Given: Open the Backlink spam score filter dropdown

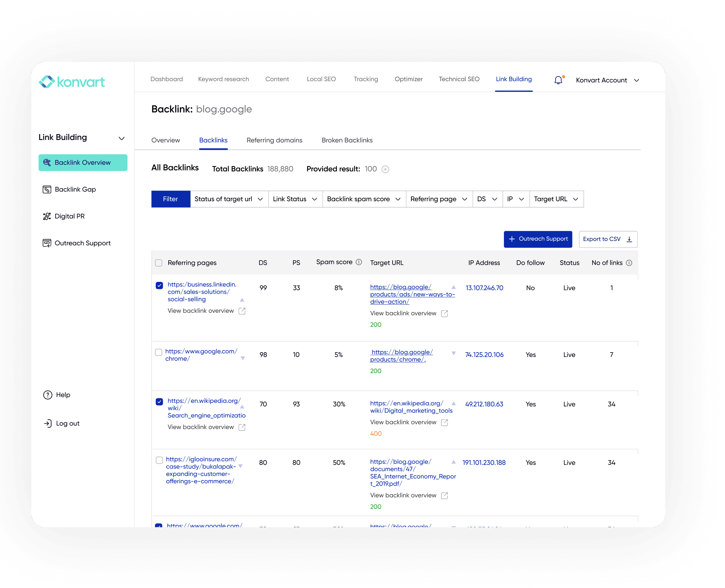Looking at the screenshot, I should (x=364, y=199).
